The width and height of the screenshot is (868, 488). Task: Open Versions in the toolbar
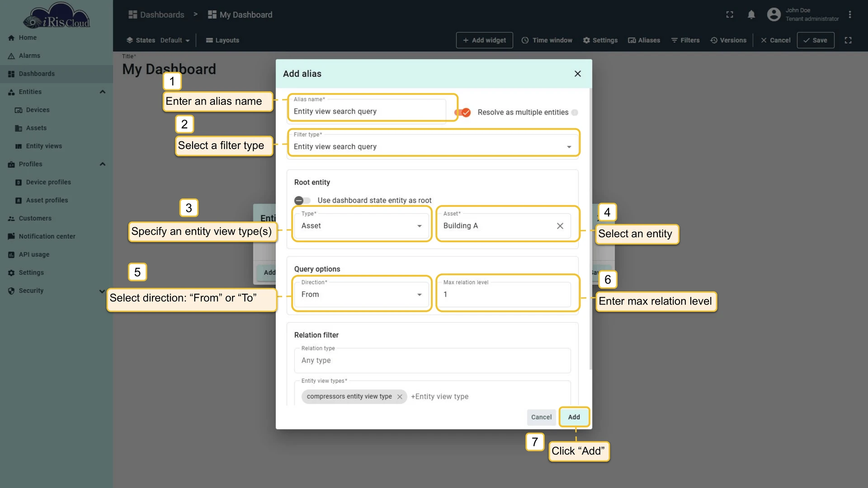pyautogui.click(x=728, y=40)
